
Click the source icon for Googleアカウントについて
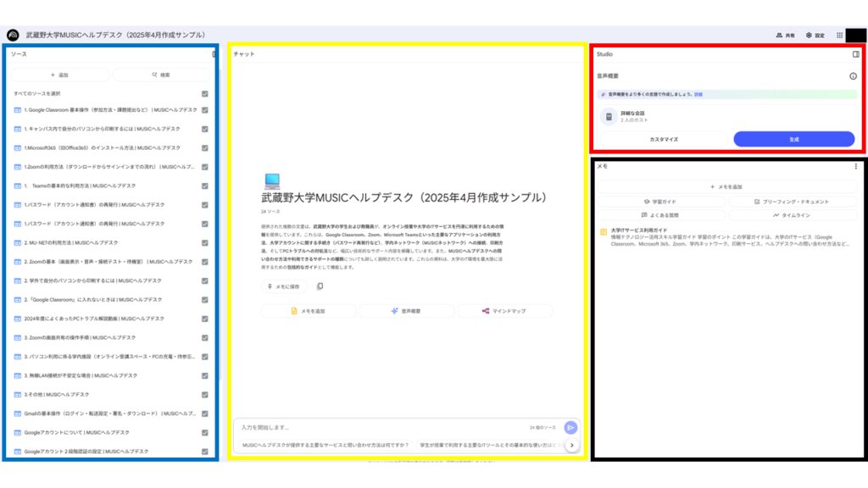click(17, 433)
